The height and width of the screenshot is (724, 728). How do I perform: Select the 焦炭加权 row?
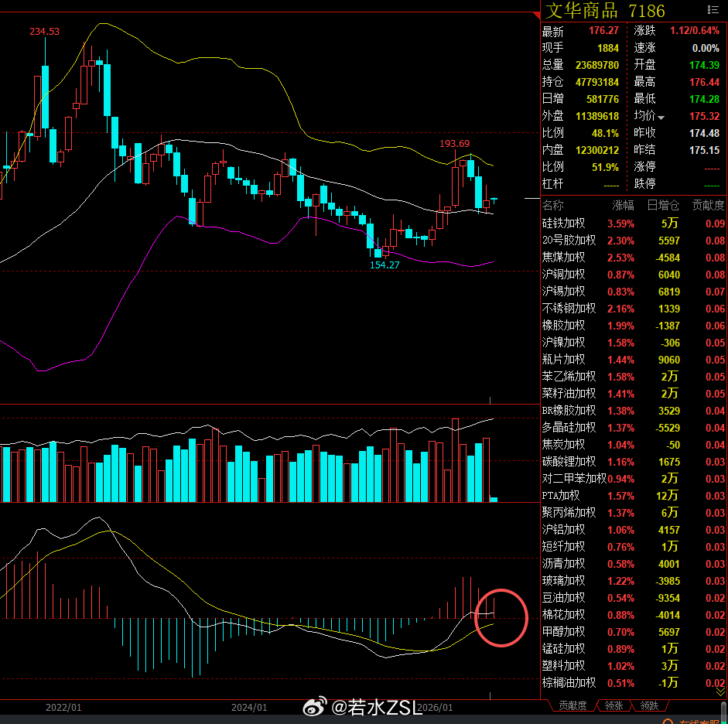(634, 445)
